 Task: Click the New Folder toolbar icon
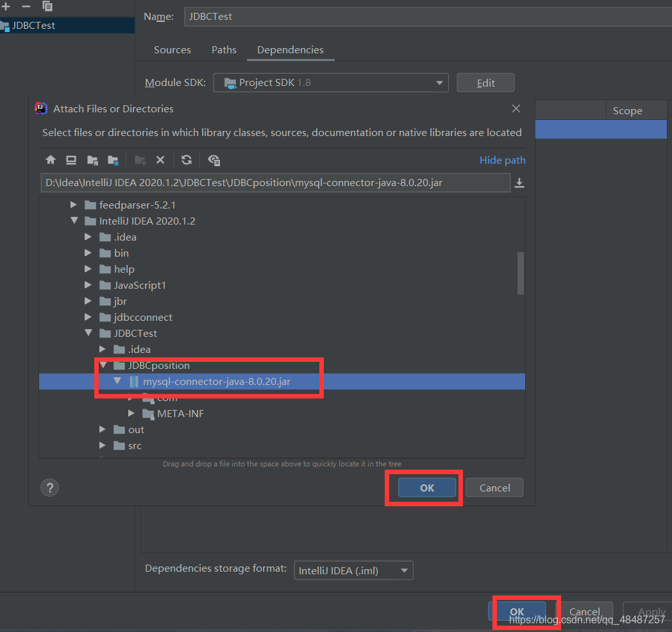(140, 160)
